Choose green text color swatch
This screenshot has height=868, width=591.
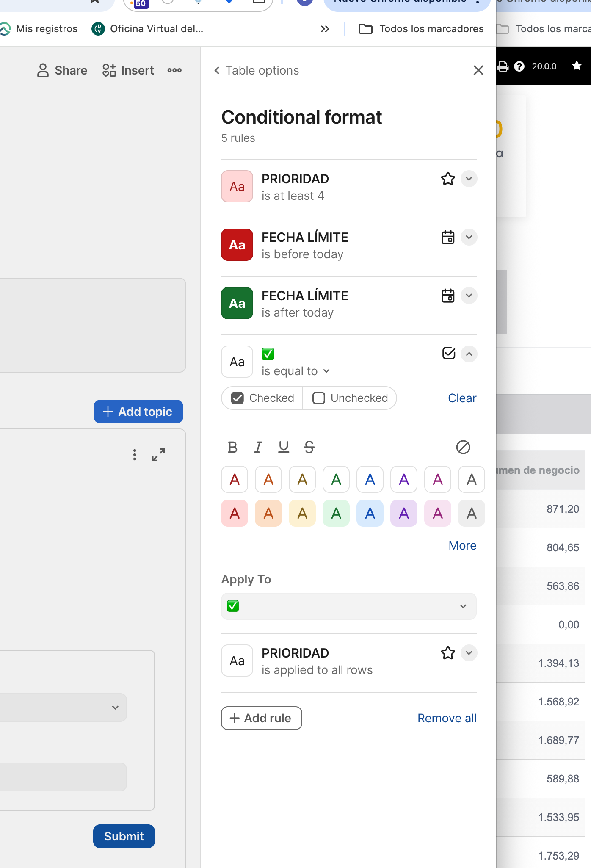(336, 479)
